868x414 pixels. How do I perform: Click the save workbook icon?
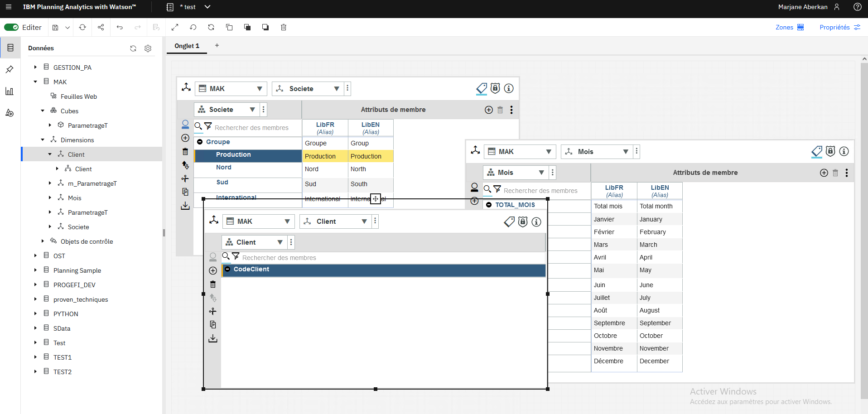click(x=55, y=27)
